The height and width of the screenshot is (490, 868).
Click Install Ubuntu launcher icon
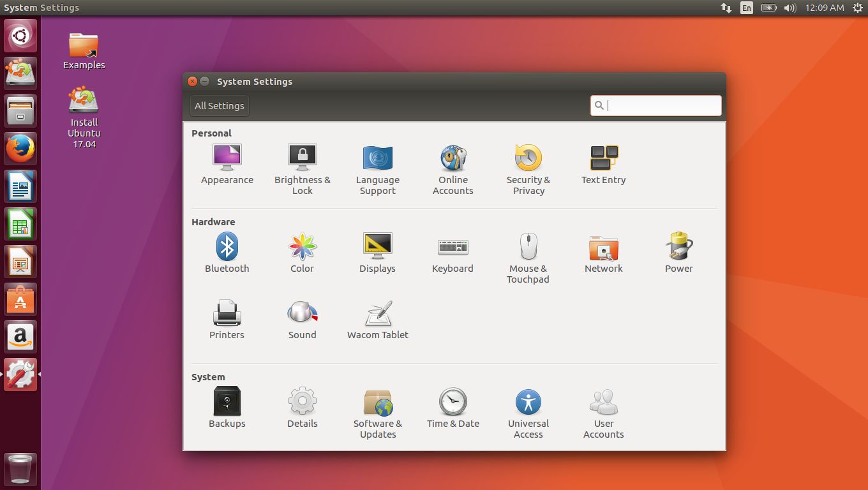[x=20, y=73]
